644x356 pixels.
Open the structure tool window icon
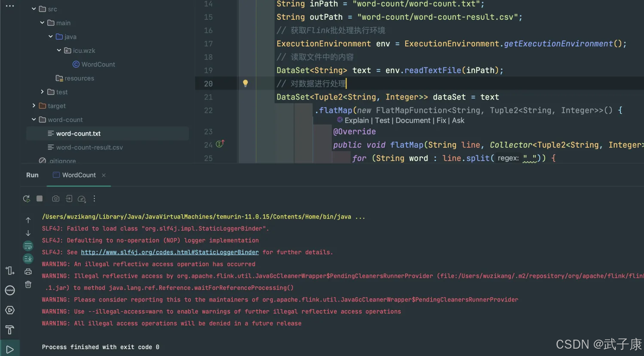pyautogui.click(x=10, y=271)
